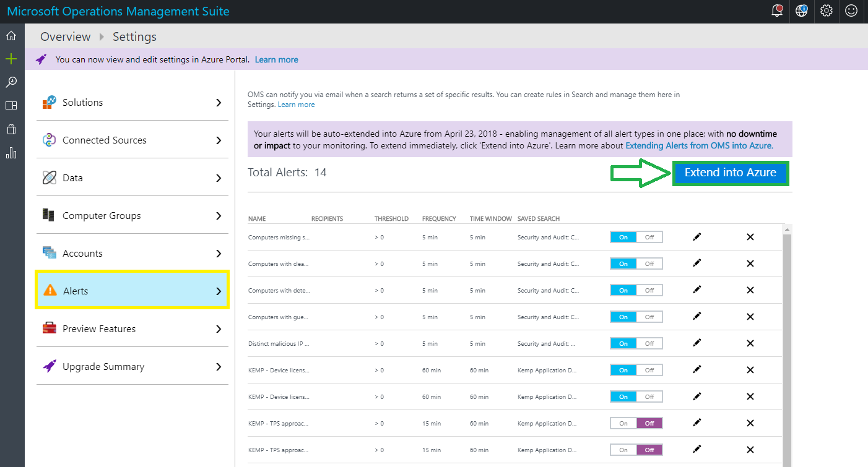The image size is (868, 467).
Task: Delete the 'Computers with clea...' alert
Action: (750, 263)
